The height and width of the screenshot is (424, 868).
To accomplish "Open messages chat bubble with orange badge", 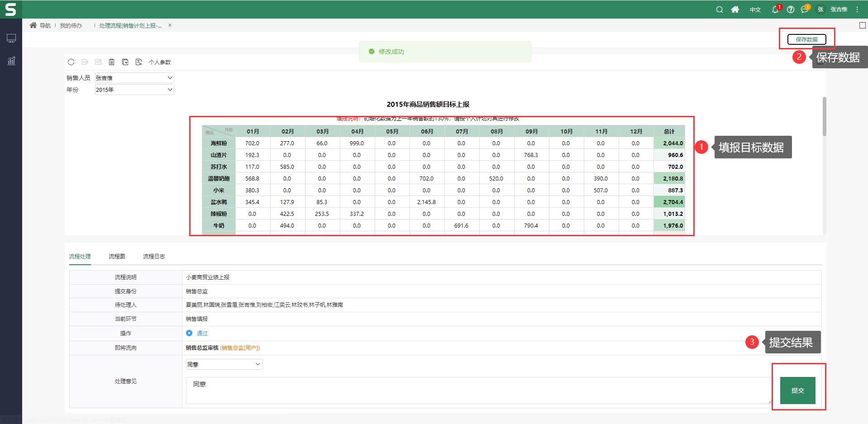I will click(805, 9).
